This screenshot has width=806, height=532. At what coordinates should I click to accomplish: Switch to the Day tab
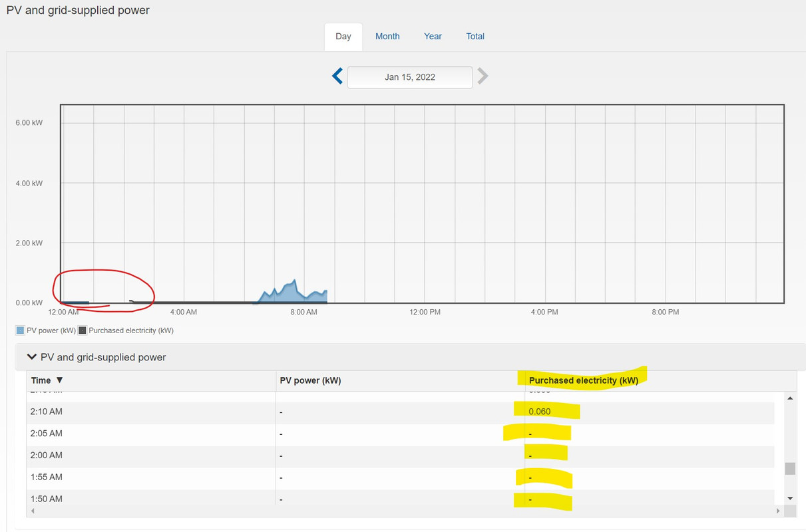click(x=343, y=37)
